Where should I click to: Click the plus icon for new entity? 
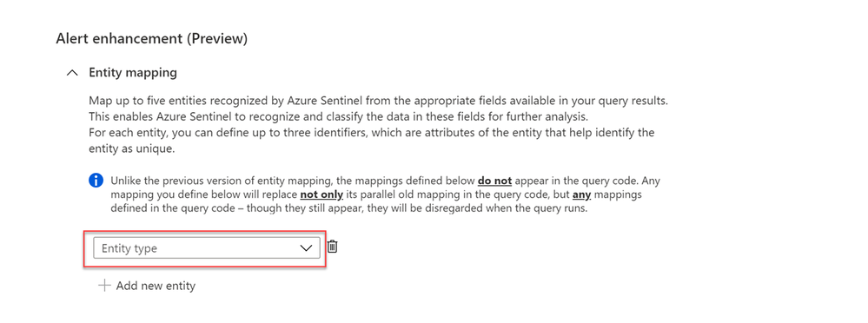(x=104, y=286)
